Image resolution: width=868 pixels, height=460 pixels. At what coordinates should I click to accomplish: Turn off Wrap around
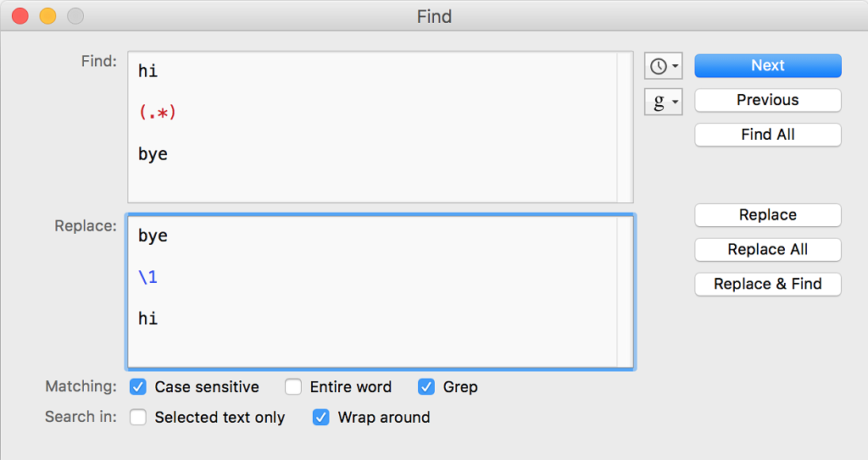(321, 418)
